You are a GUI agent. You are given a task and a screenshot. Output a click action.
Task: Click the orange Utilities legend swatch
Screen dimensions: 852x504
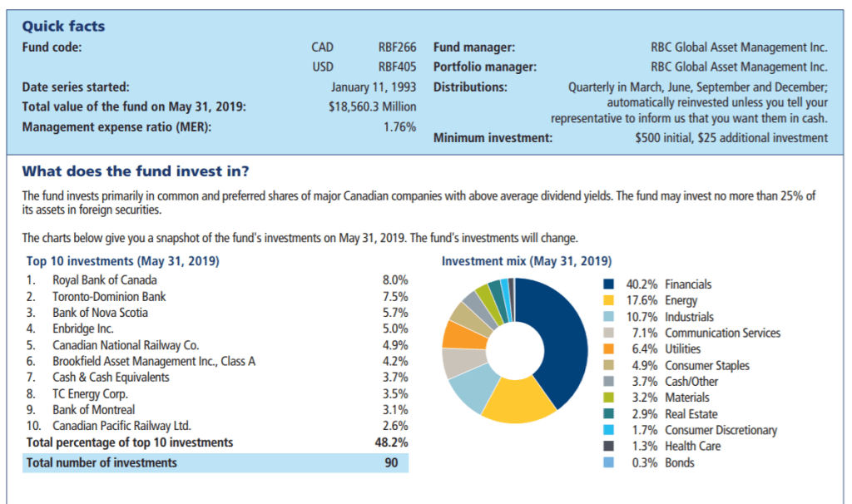(610, 349)
